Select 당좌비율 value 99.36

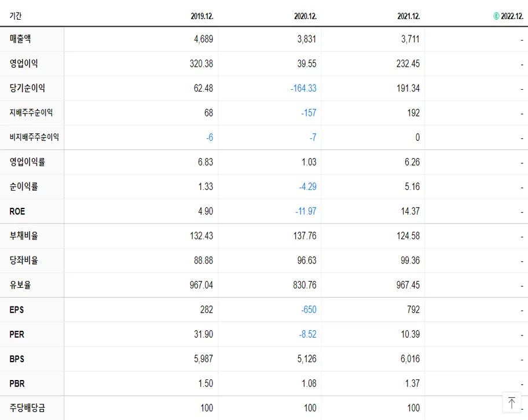pyautogui.click(x=410, y=261)
